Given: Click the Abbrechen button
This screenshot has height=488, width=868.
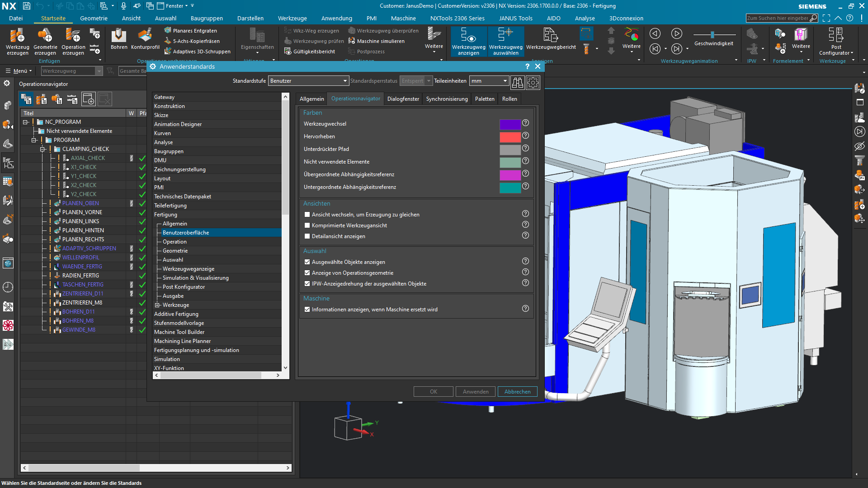Looking at the screenshot, I should 518,392.
